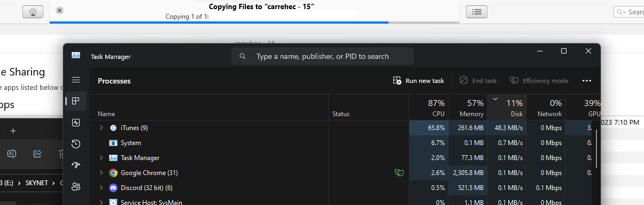Click the Rename icon in File Explorer
Viewport: 644px width, 205px height.
click(x=11, y=154)
